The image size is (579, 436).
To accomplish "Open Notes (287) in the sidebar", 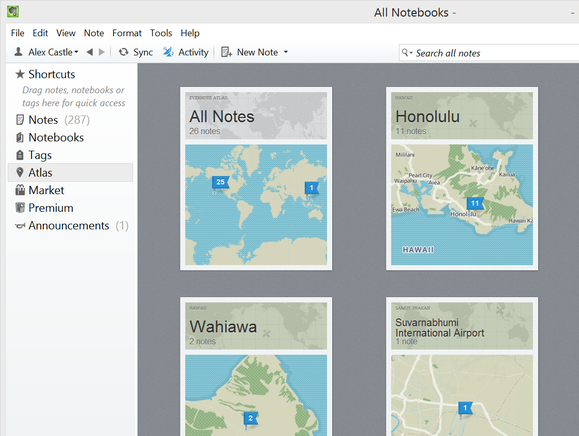I will pos(59,120).
